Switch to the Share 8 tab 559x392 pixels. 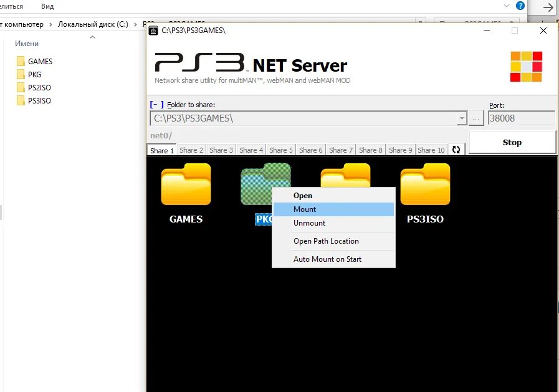tap(371, 150)
